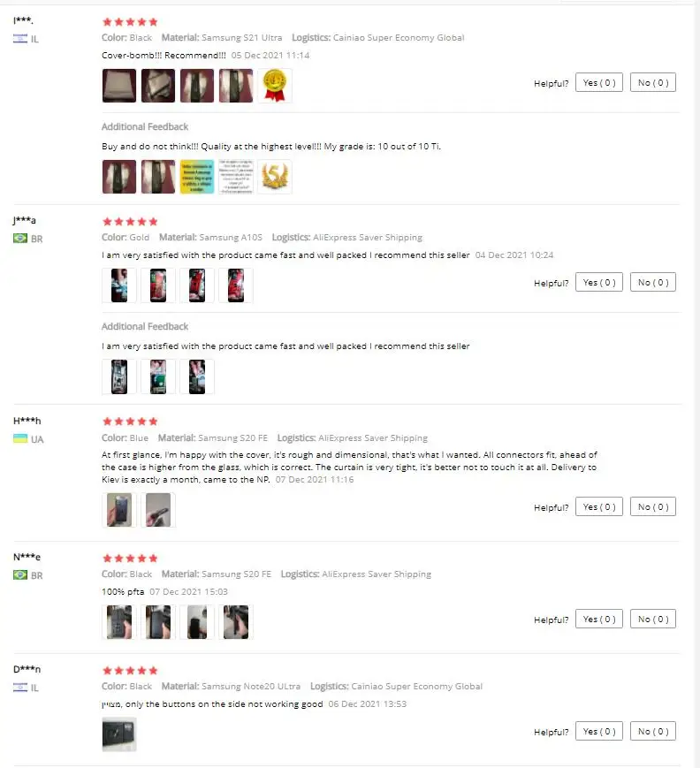This screenshot has height=768, width=700.
Task: Click the Ukraine flag beside H***h
Action: coord(20,438)
